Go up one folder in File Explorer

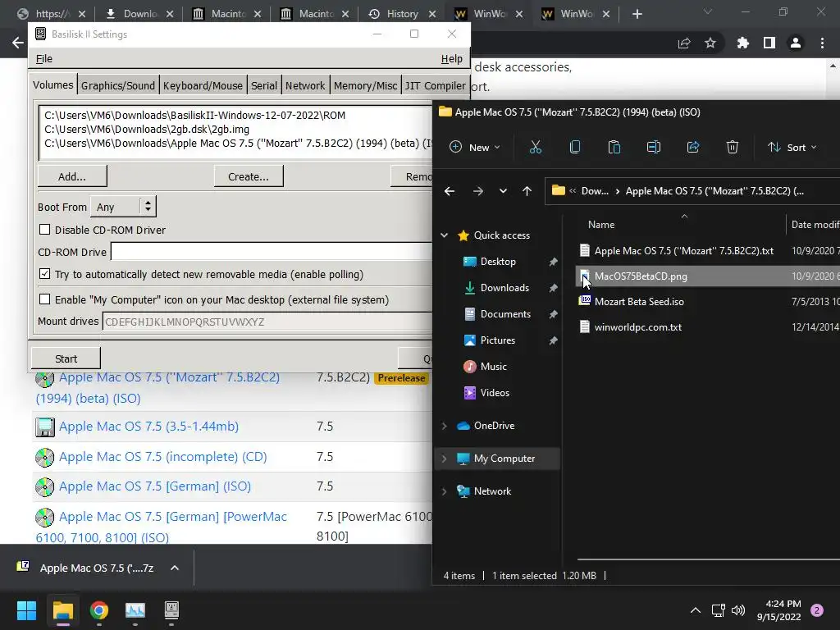point(527,191)
